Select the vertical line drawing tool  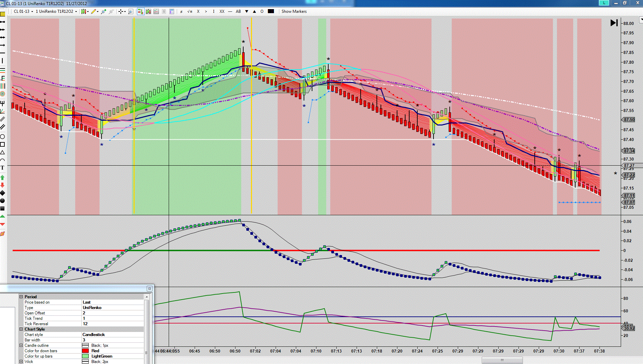click(x=3, y=61)
